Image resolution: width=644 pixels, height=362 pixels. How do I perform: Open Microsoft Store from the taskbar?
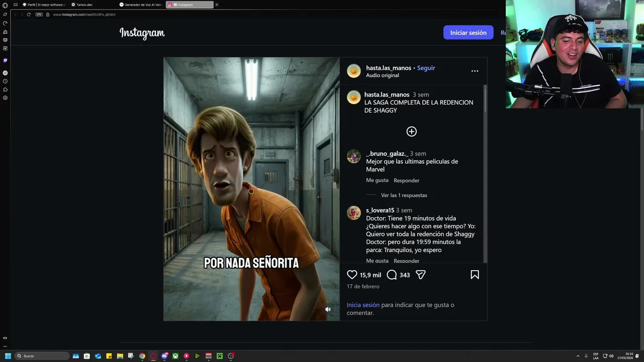point(87,356)
